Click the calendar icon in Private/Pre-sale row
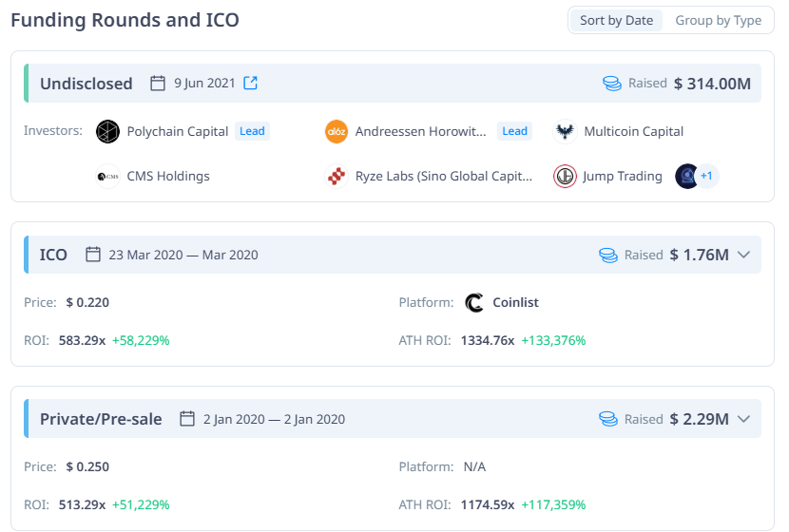 [x=187, y=419]
